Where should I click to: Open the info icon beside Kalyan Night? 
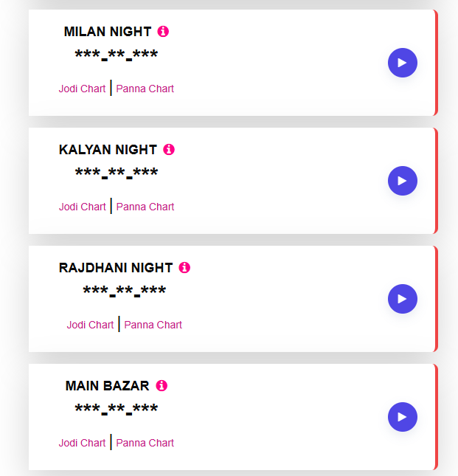pos(169,150)
